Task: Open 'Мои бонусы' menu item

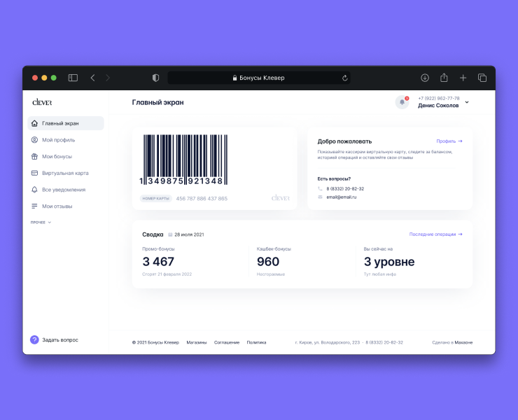Action: click(57, 157)
